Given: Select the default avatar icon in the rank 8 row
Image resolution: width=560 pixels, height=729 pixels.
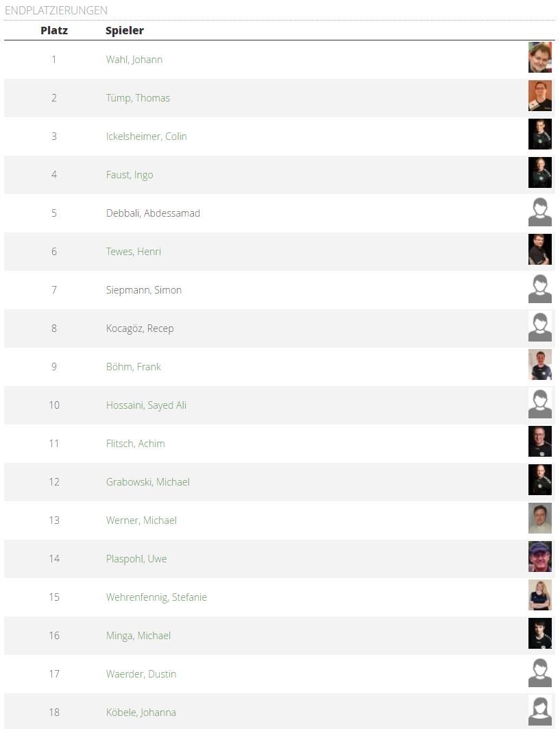Looking at the screenshot, I should [539, 327].
